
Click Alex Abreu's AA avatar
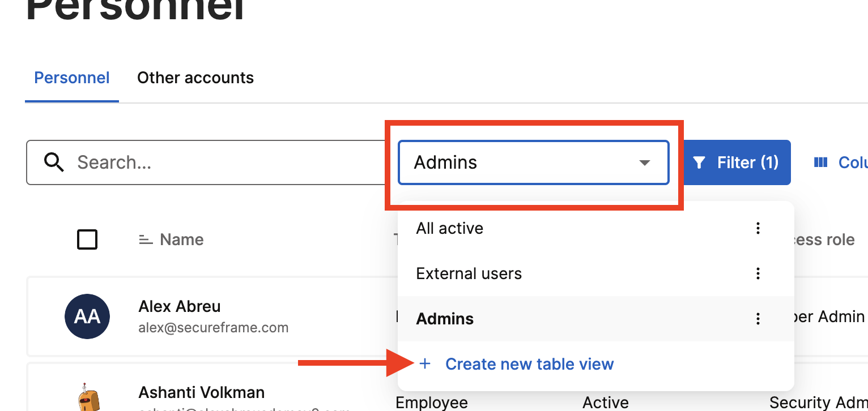tap(87, 316)
